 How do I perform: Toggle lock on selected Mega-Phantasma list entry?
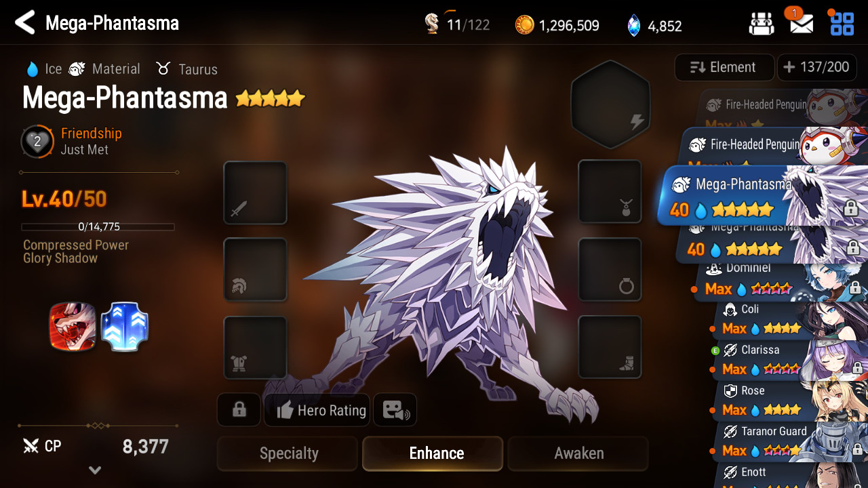850,209
